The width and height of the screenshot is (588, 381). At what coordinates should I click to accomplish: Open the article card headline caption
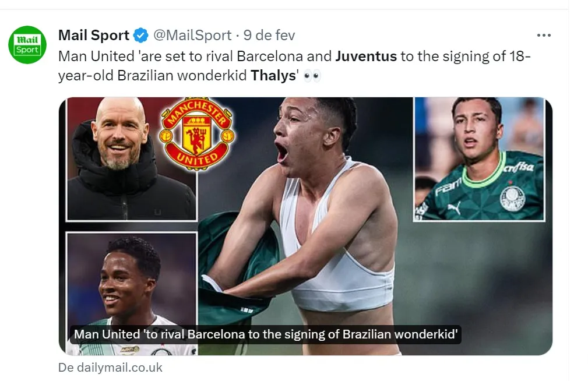(266, 334)
